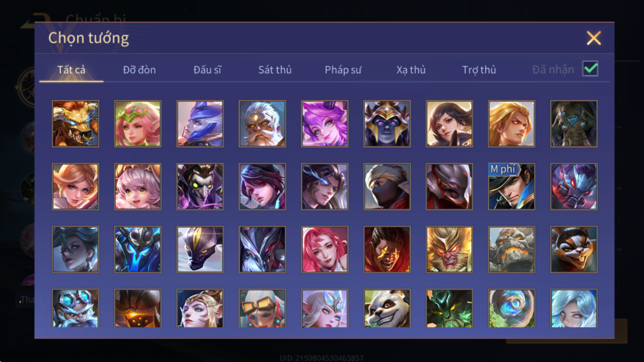Select the stone golem hero portrait
644x362 pixels.
pyautogui.click(x=511, y=249)
